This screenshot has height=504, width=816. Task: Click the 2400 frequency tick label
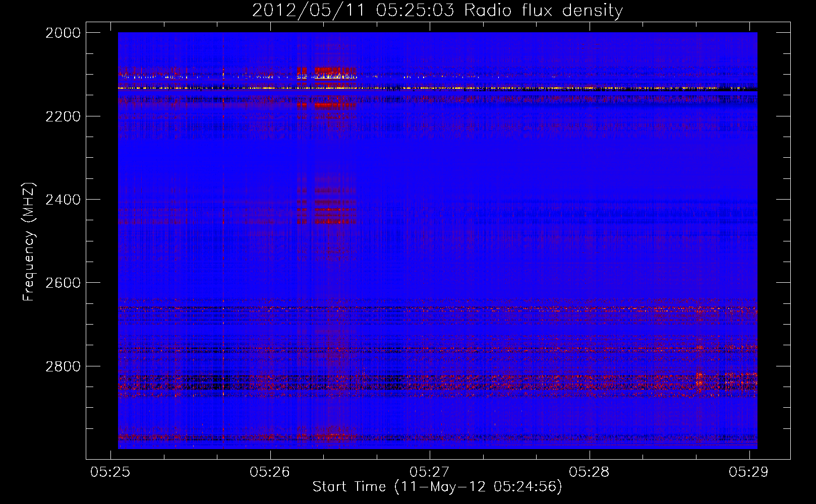tap(63, 200)
